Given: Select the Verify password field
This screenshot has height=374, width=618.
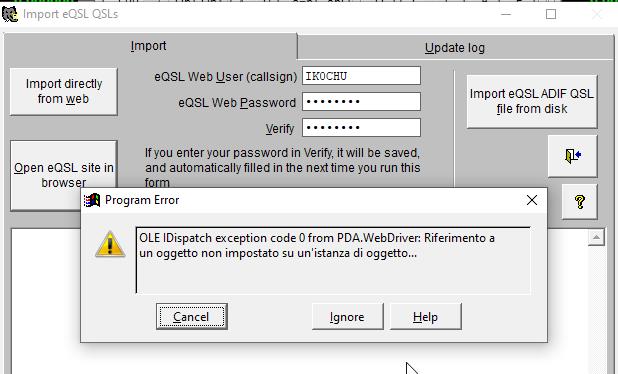Looking at the screenshot, I should point(361,128).
